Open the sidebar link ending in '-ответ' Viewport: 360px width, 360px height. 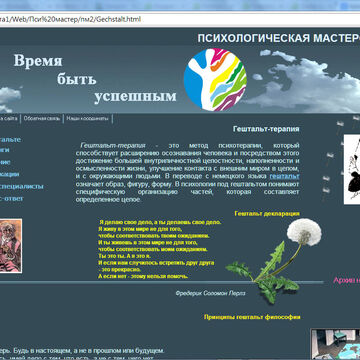[x=12, y=199]
